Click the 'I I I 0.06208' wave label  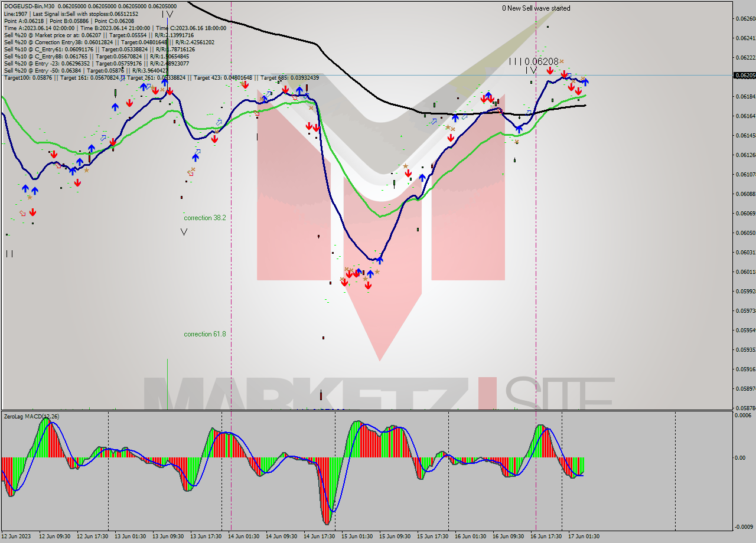pyautogui.click(x=534, y=61)
